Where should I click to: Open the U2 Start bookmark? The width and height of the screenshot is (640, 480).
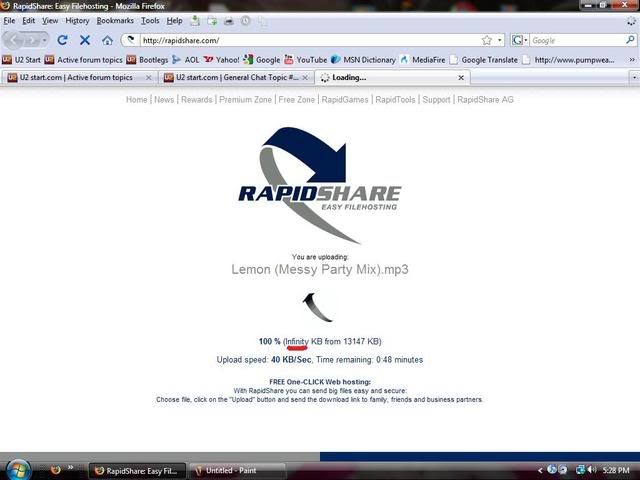[21, 60]
